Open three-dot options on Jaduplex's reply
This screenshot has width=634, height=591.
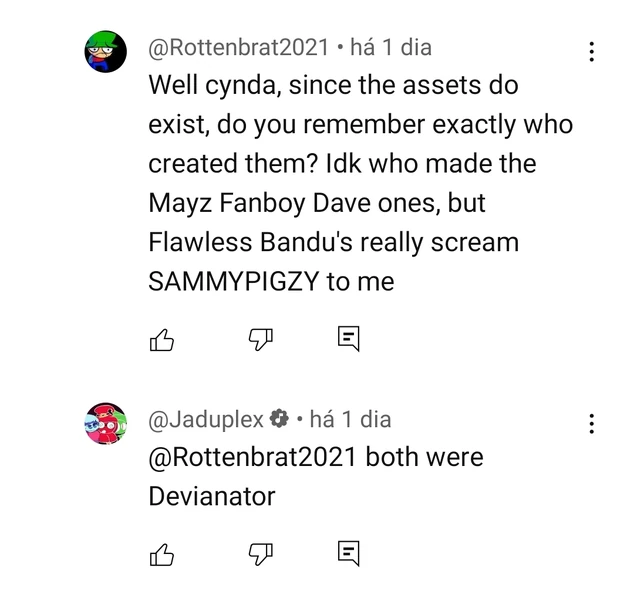592,423
